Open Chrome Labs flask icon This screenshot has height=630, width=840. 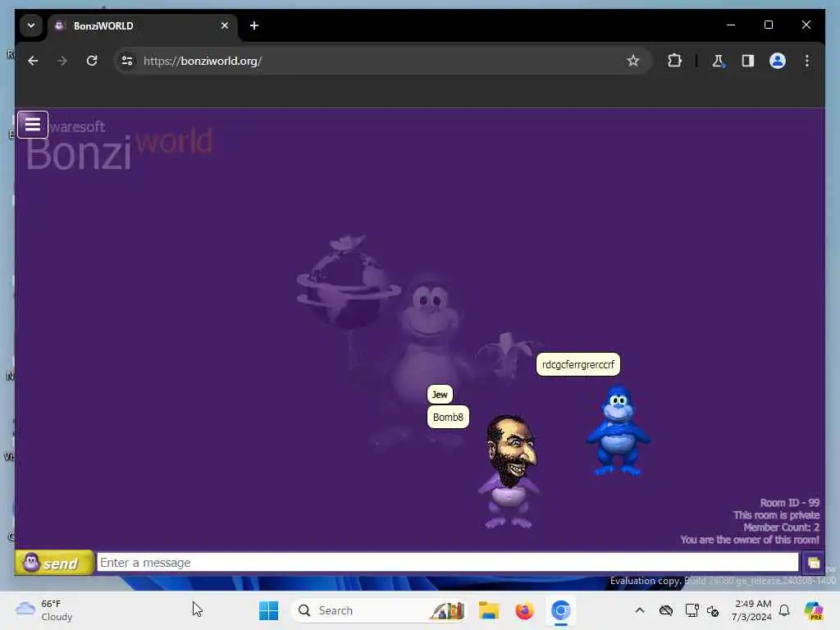click(718, 61)
